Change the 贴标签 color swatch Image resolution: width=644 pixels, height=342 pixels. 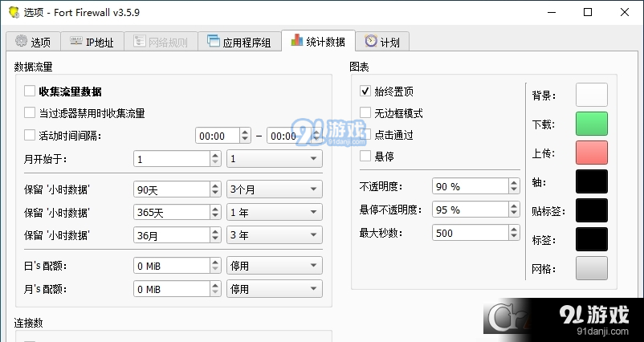[x=592, y=210]
